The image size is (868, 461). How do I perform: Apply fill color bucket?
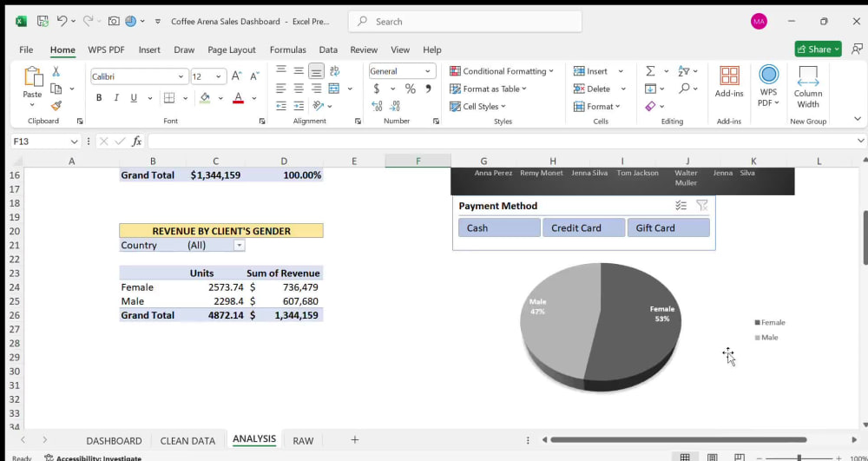pos(205,98)
